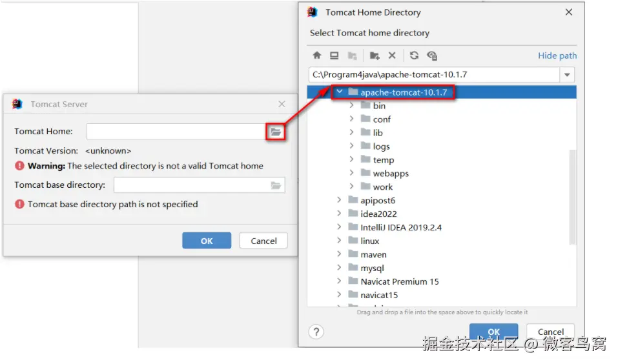Select the webapps folder row
This screenshot has height=364, width=618.
coord(442,173)
